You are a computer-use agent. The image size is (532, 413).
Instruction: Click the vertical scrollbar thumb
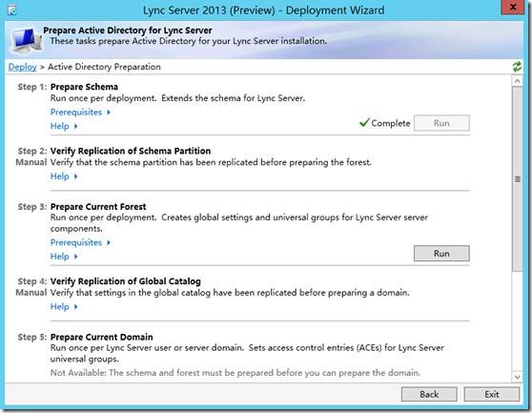click(x=517, y=179)
